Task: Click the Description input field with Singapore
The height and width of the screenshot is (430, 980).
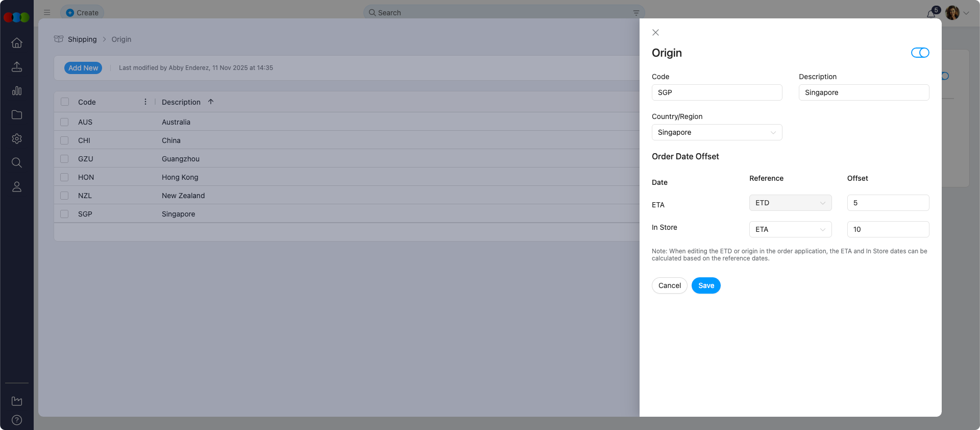Action: click(x=864, y=92)
